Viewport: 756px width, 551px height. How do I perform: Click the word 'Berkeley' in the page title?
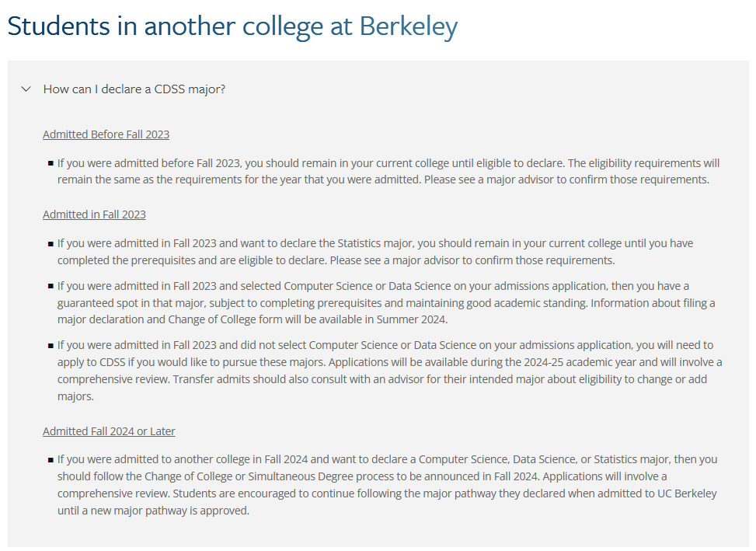(x=409, y=26)
